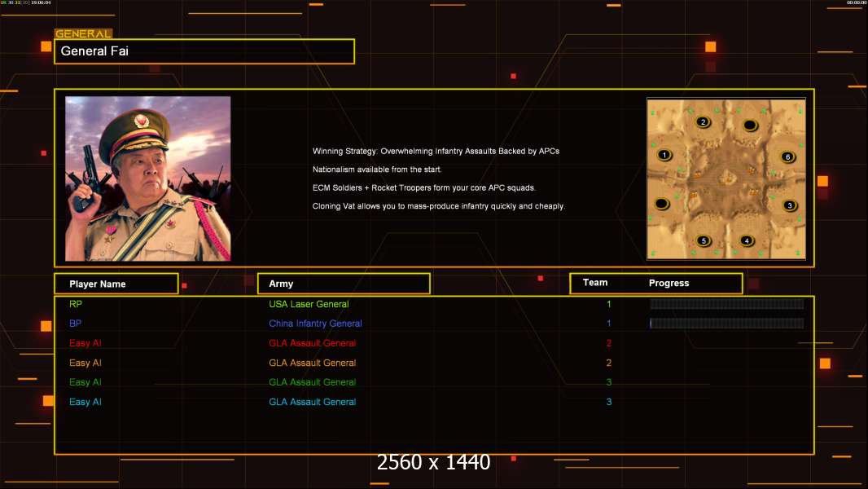Select the cyan Easy AI player

(x=85, y=402)
